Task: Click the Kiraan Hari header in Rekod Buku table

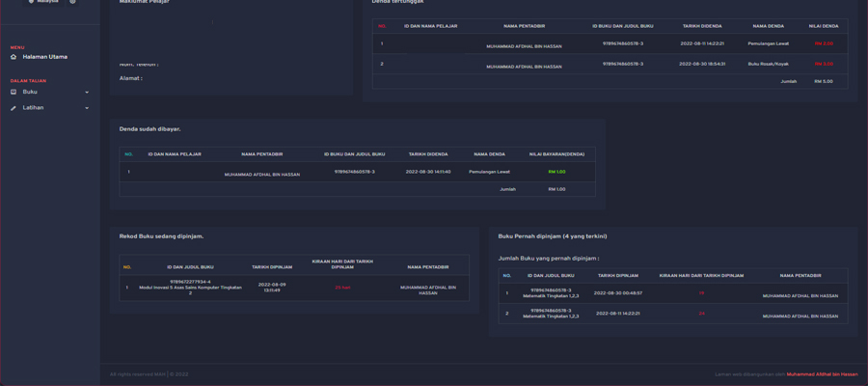Action: 342,264
